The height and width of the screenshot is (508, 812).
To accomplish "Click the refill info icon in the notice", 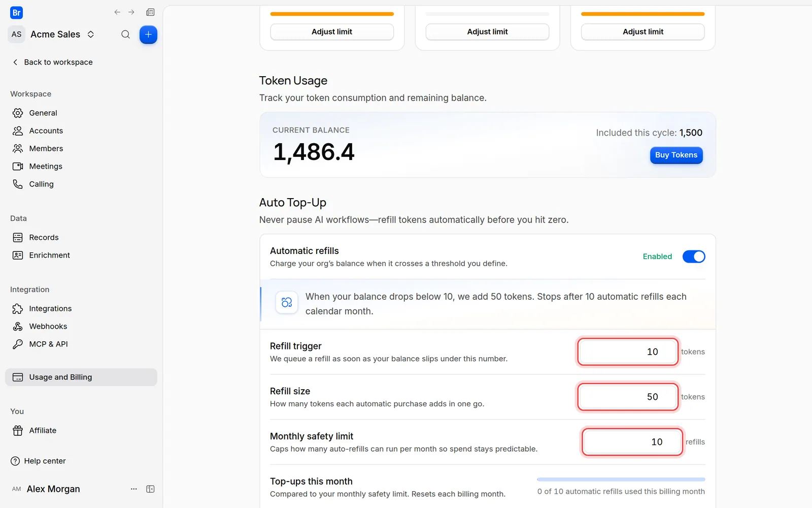I will click(x=287, y=302).
